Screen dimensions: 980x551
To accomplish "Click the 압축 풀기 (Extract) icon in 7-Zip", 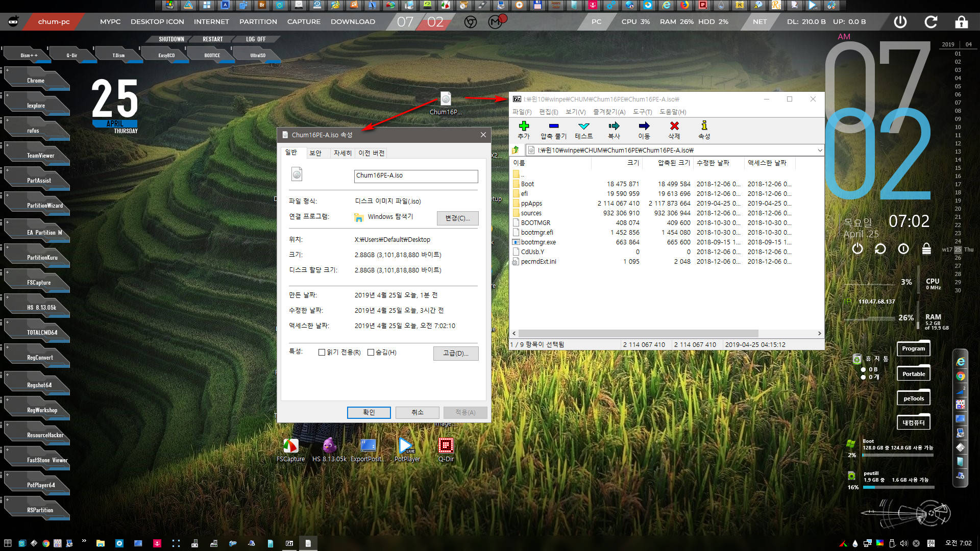I will pos(553,126).
